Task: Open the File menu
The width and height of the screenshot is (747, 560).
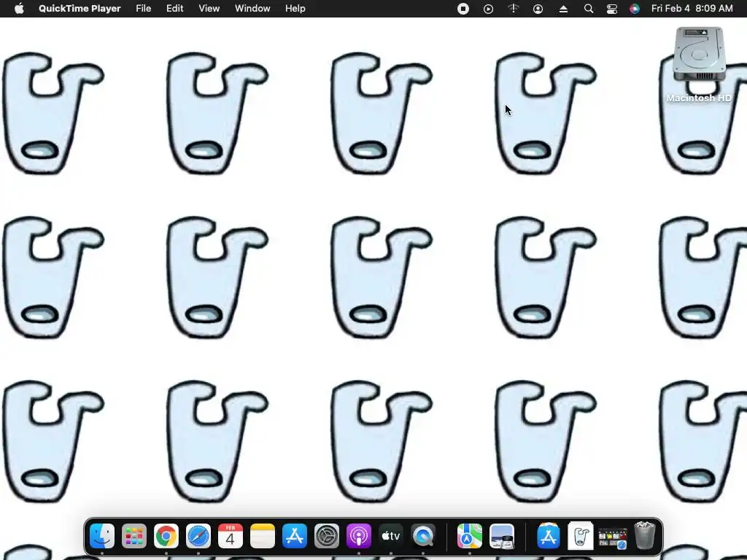Action: click(144, 9)
